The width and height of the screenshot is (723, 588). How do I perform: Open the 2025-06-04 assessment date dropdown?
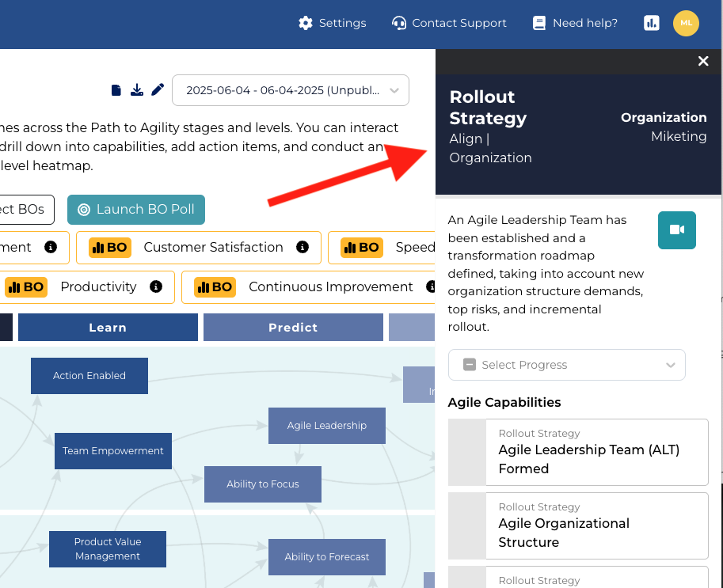coord(291,90)
